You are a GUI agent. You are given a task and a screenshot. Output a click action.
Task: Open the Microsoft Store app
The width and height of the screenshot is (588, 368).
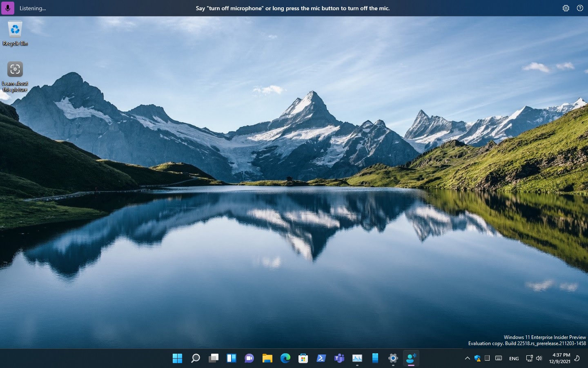tap(303, 358)
